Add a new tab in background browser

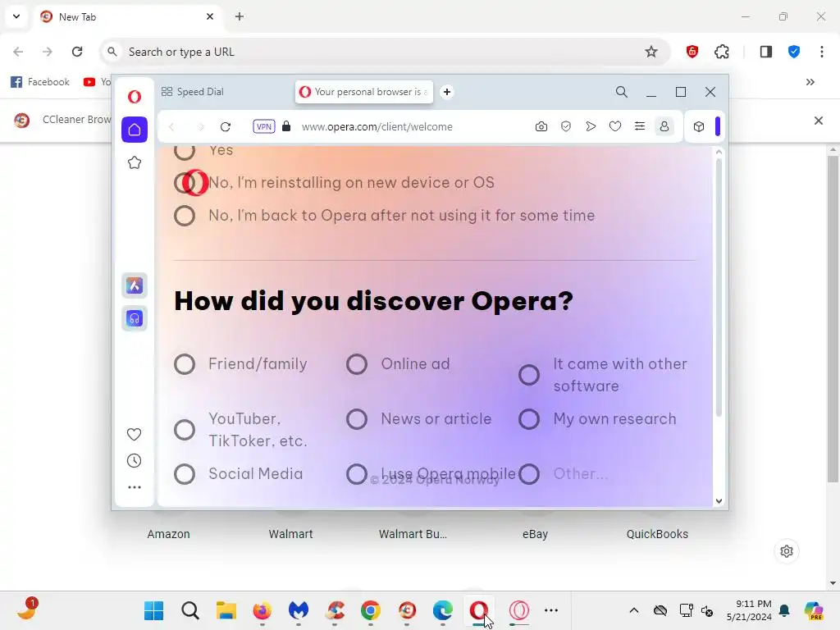click(x=240, y=16)
